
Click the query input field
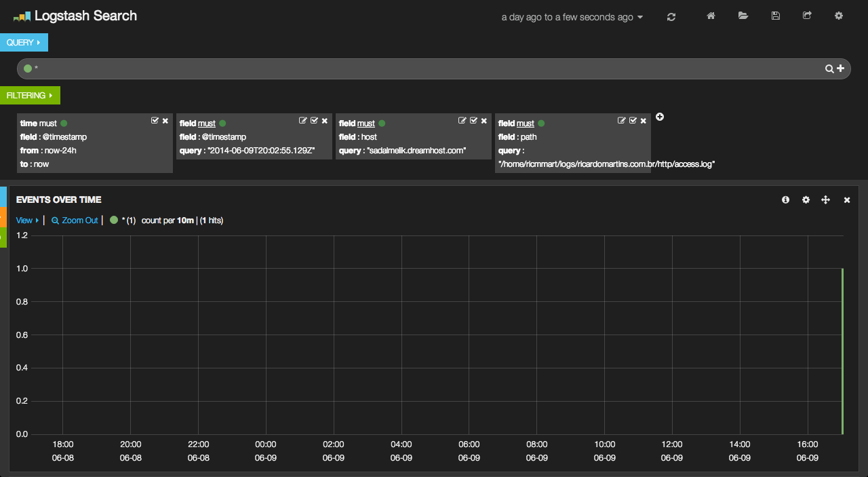(x=407, y=68)
